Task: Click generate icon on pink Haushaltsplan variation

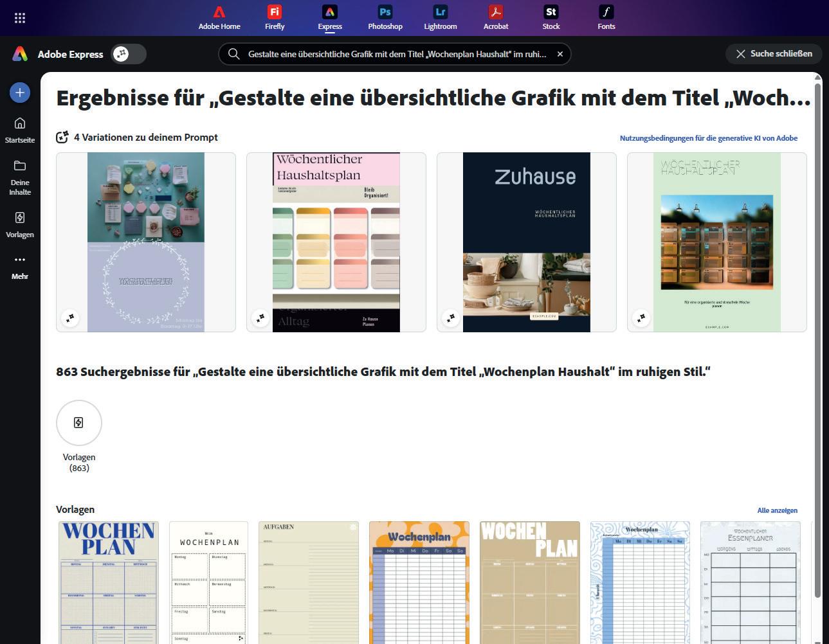Action: pos(260,318)
